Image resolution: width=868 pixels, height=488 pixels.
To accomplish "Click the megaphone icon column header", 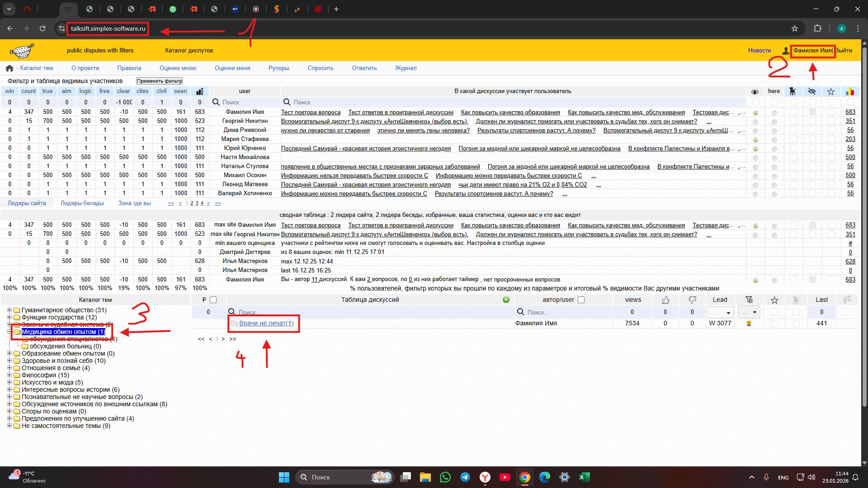I will [847, 300].
